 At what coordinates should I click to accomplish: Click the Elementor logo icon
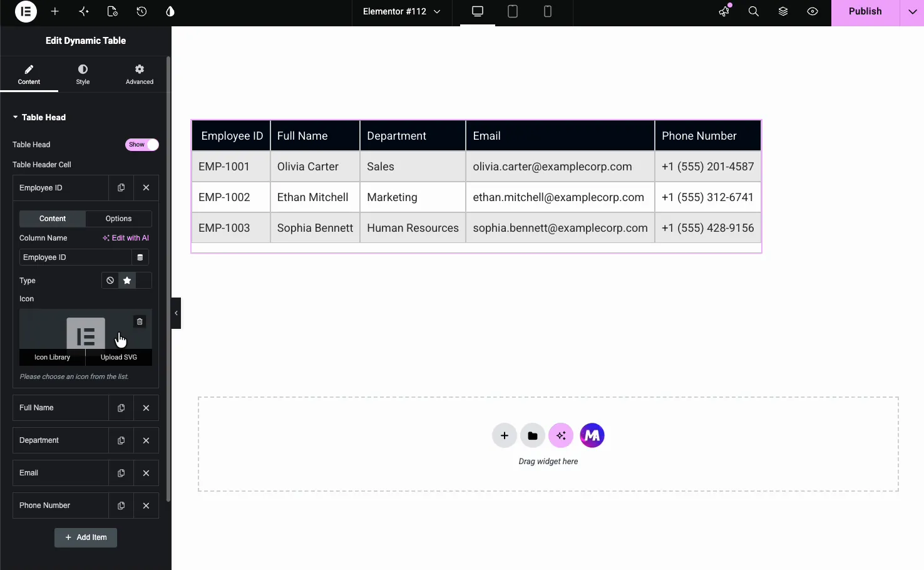click(26, 11)
